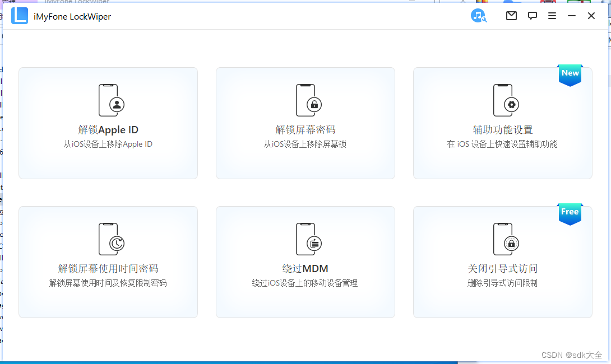Select the 解锁Apple ID title
The height and width of the screenshot is (364, 611).
pos(108,129)
